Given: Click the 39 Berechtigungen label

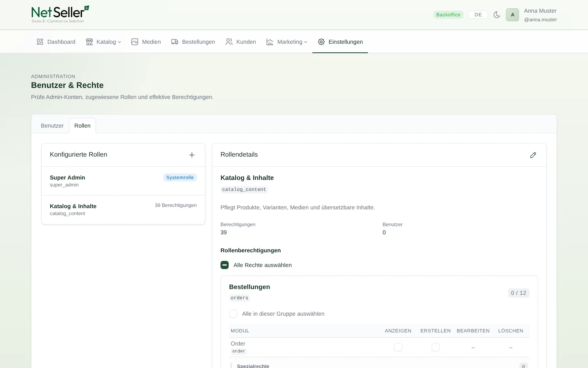Looking at the screenshot, I should click(176, 205).
